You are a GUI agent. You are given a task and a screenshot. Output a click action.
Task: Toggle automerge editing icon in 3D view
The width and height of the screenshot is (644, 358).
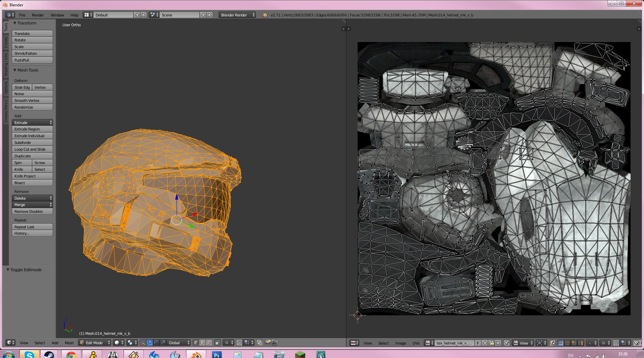tap(260, 343)
